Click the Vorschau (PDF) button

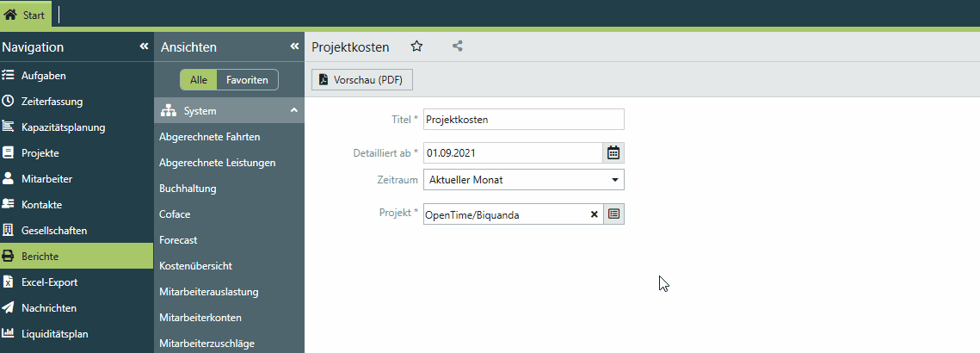[362, 79]
